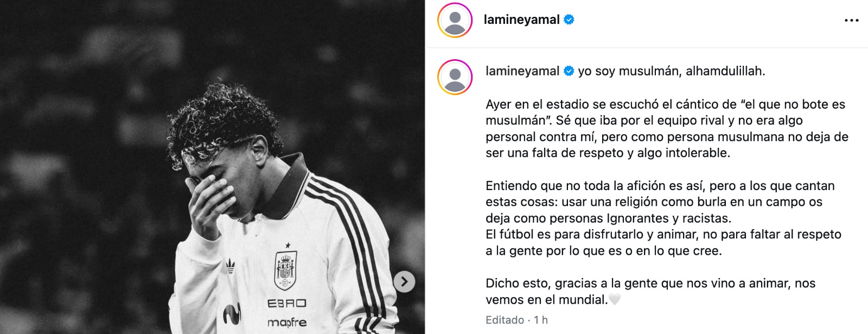The image size is (868, 334).
Task: Click the closing line "Dicho esto, gracias"
Action: point(650,292)
